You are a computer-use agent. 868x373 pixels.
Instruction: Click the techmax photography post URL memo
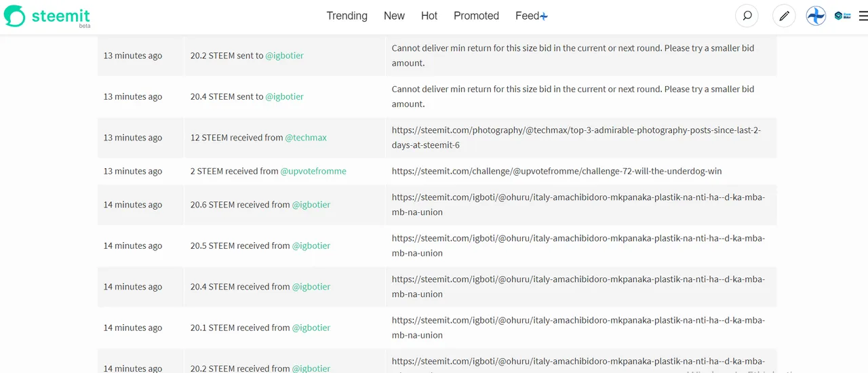576,137
